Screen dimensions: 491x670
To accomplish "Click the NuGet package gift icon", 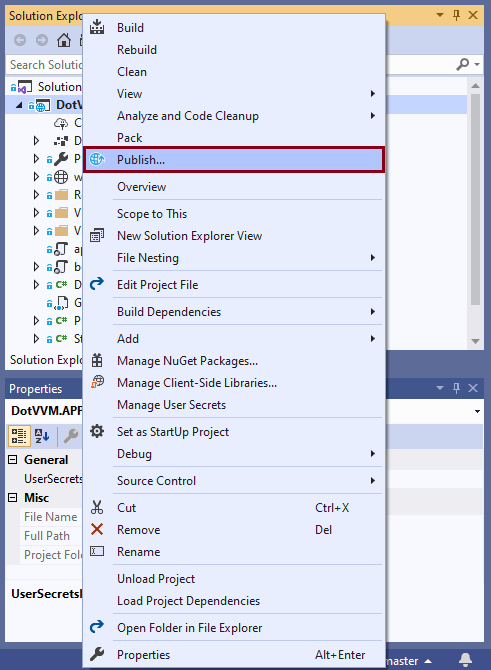I will click(97, 360).
